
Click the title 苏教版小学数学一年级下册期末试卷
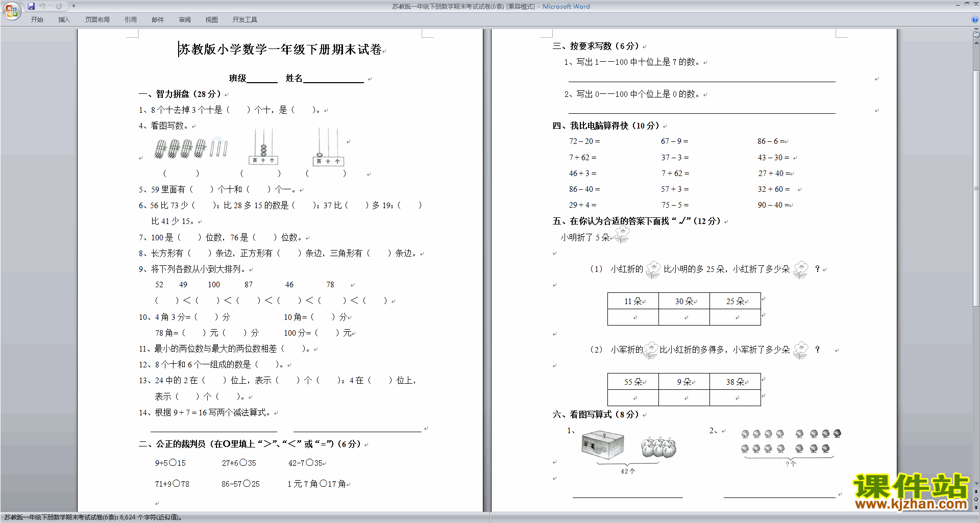coord(280,49)
